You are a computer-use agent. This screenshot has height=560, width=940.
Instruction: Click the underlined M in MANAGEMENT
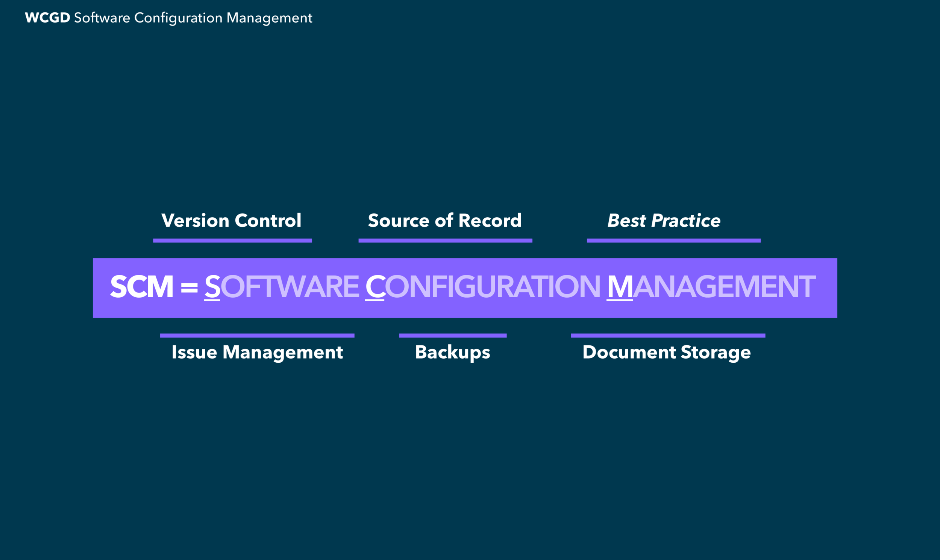click(x=620, y=287)
